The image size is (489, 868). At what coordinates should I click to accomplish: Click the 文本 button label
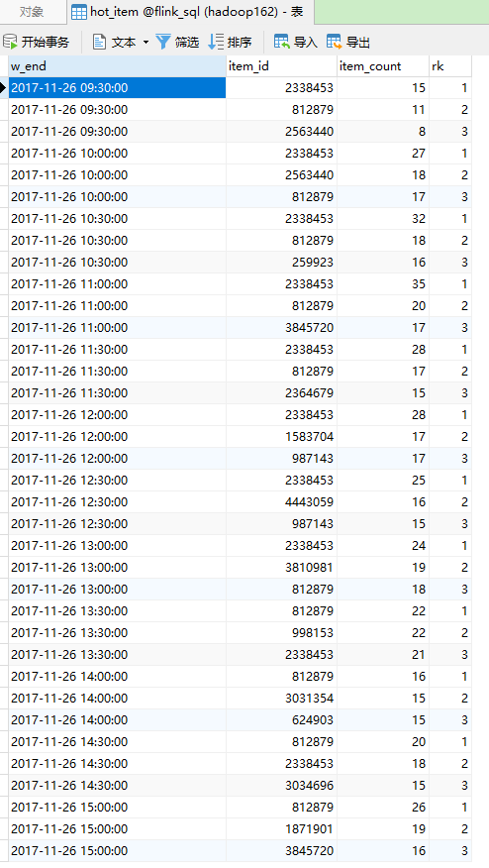pyautogui.click(x=124, y=42)
